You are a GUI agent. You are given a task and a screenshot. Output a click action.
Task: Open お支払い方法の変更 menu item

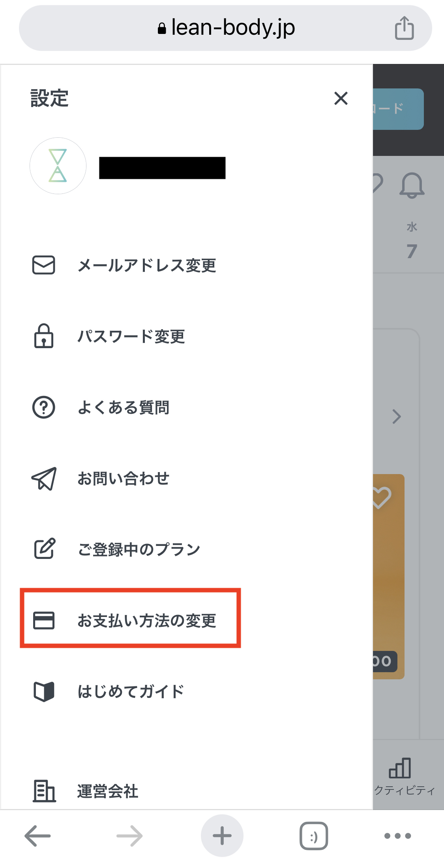point(147,621)
